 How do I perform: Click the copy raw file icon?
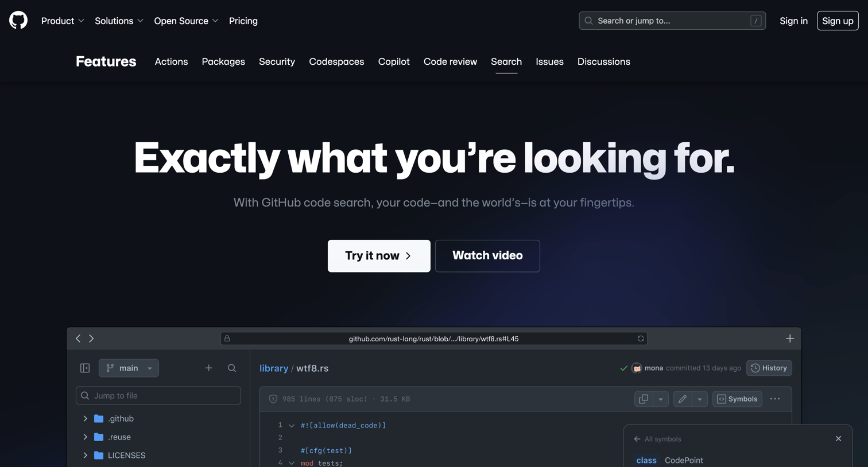644,399
